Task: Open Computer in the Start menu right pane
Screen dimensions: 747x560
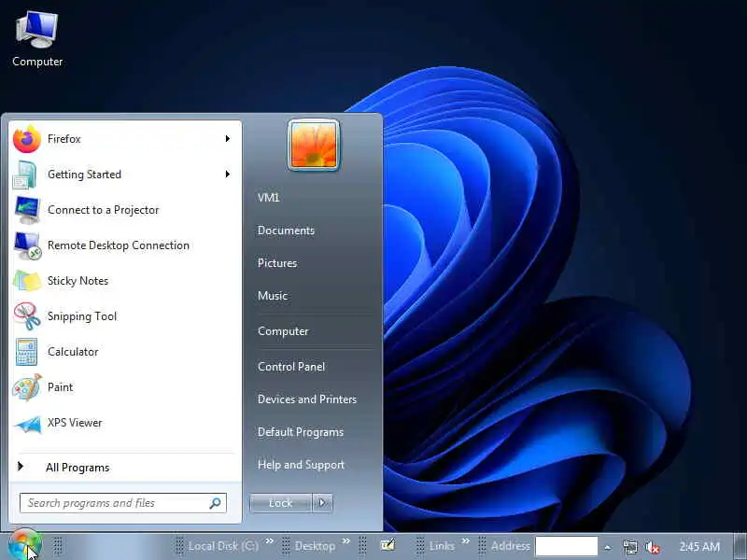Action: click(283, 331)
